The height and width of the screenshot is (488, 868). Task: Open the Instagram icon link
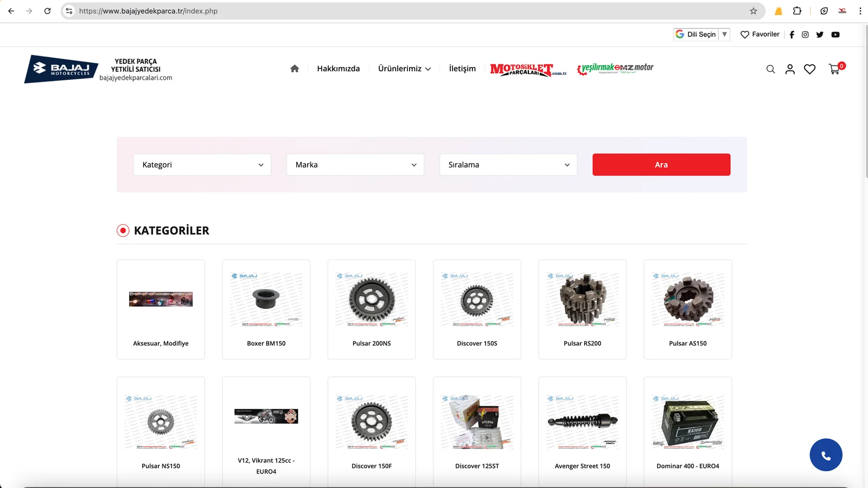805,35
